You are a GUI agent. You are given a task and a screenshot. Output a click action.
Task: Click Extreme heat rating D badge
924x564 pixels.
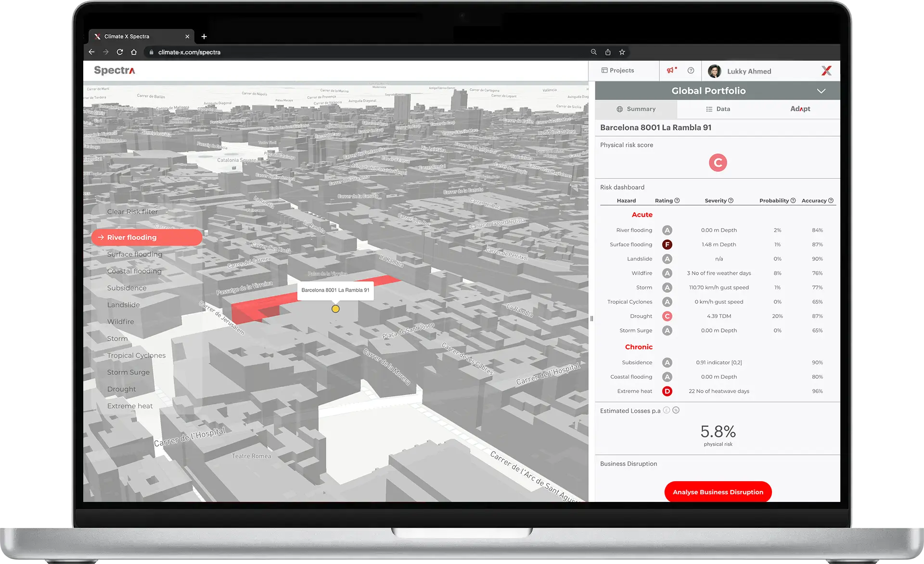coord(667,391)
